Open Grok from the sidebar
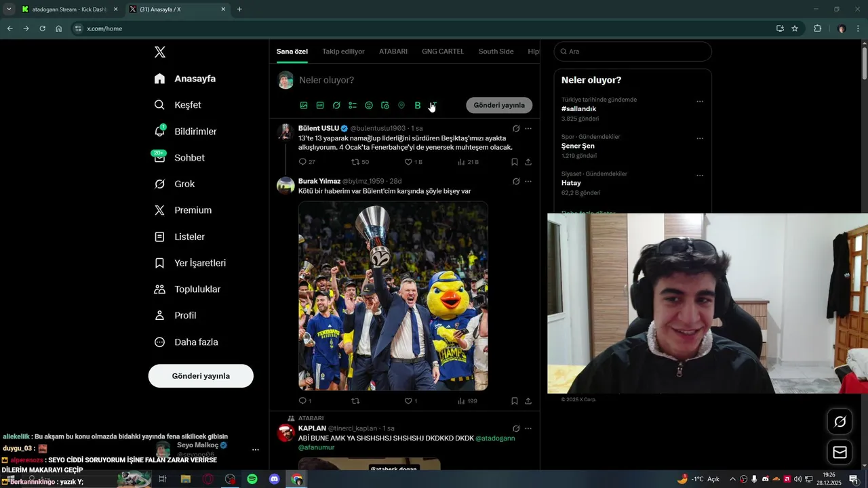The height and width of the screenshot is (488, 868). 174,184
